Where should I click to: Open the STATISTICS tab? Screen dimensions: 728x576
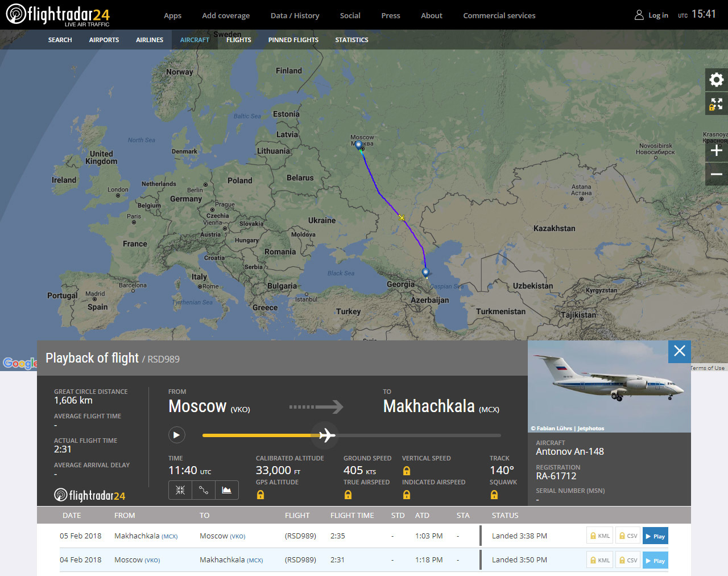[351, 40]
